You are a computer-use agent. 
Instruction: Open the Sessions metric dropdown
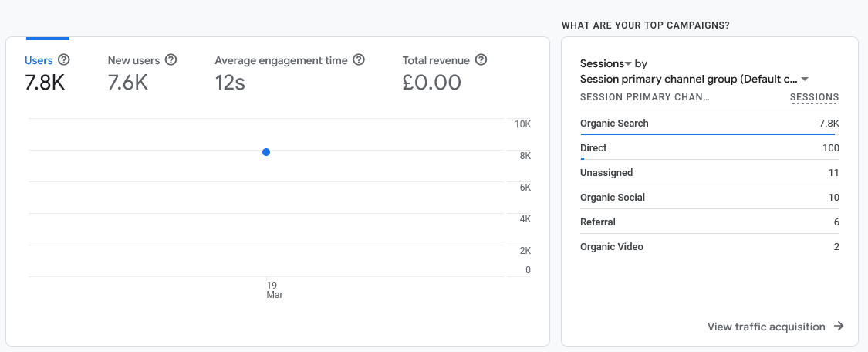click(606, 63)
